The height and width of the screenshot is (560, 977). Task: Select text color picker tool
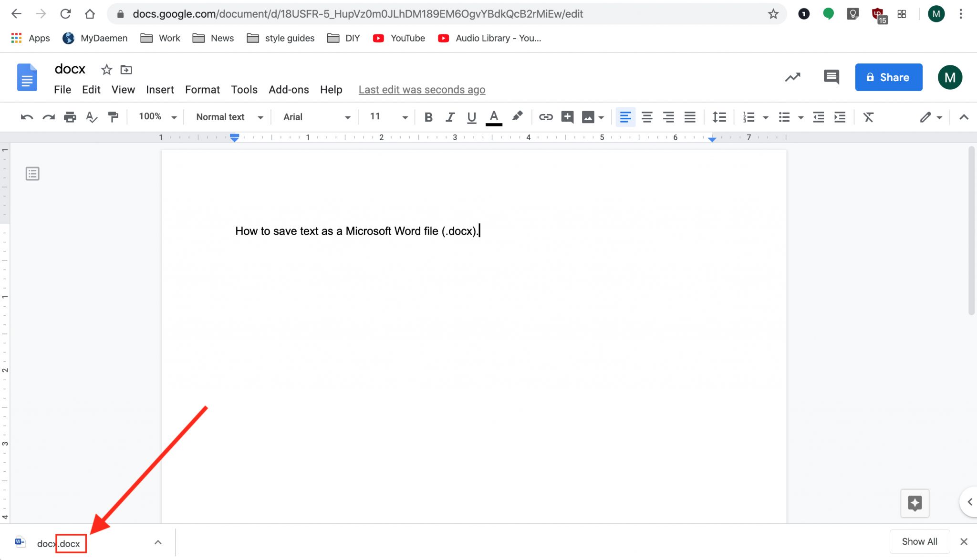coord(494,117)
